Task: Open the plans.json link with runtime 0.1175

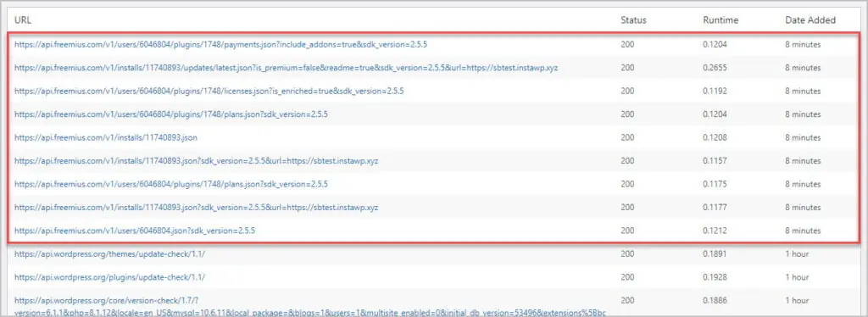Action: pos(171,184)
